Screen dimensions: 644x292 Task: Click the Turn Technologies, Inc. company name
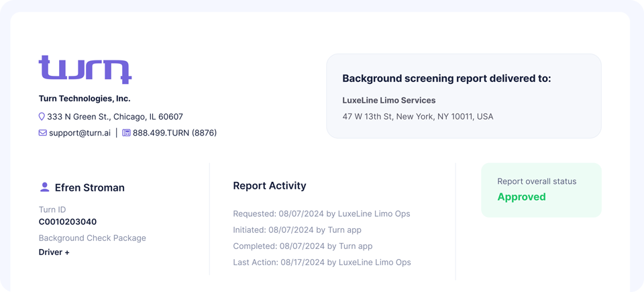click(85, 99)
